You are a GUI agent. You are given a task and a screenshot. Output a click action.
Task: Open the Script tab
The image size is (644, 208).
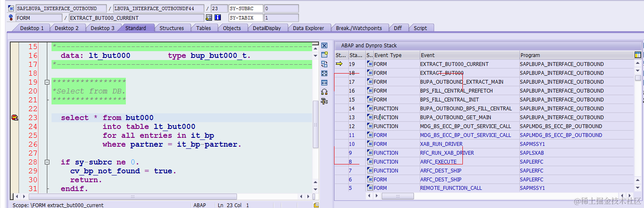coord(420,28)
